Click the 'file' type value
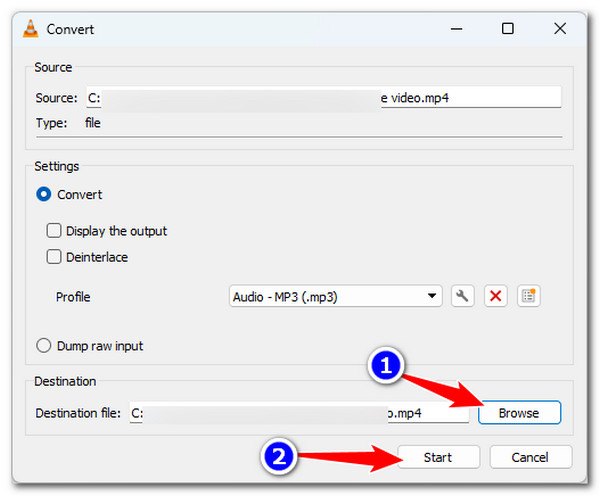The image size is (600, 496). click(93, 123)
